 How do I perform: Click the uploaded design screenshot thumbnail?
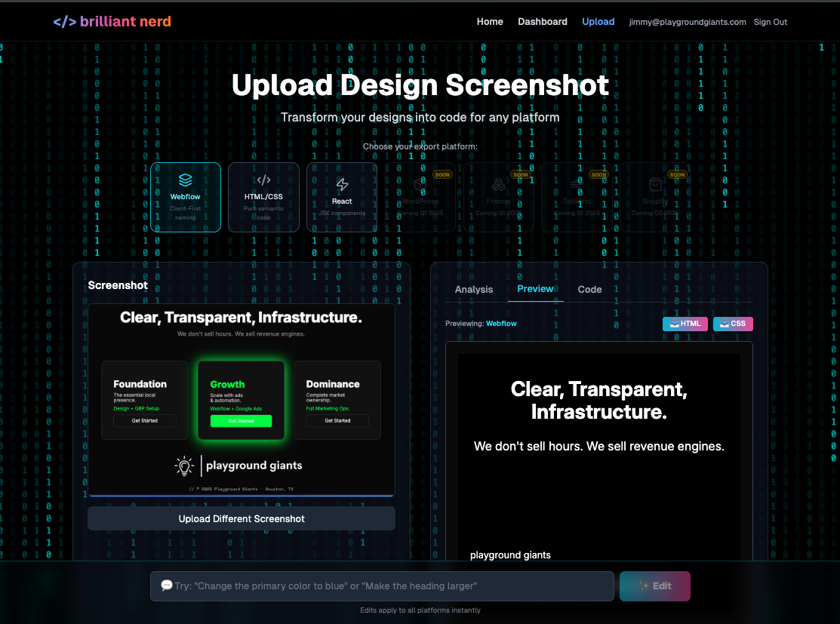pyautogui.click(x=242, y=398)
